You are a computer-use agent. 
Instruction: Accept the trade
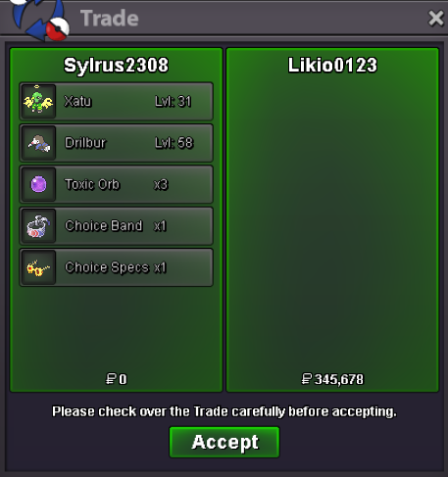click(x=224, y=442)
